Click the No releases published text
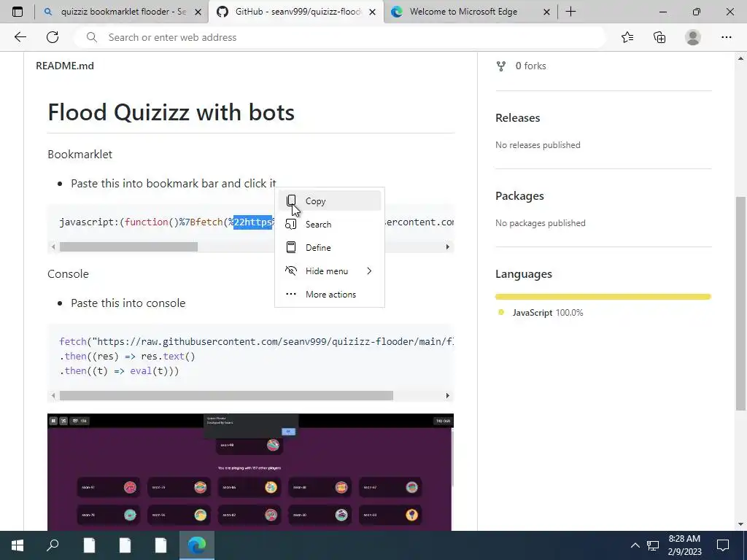747x560 pixels. [538, 145]
